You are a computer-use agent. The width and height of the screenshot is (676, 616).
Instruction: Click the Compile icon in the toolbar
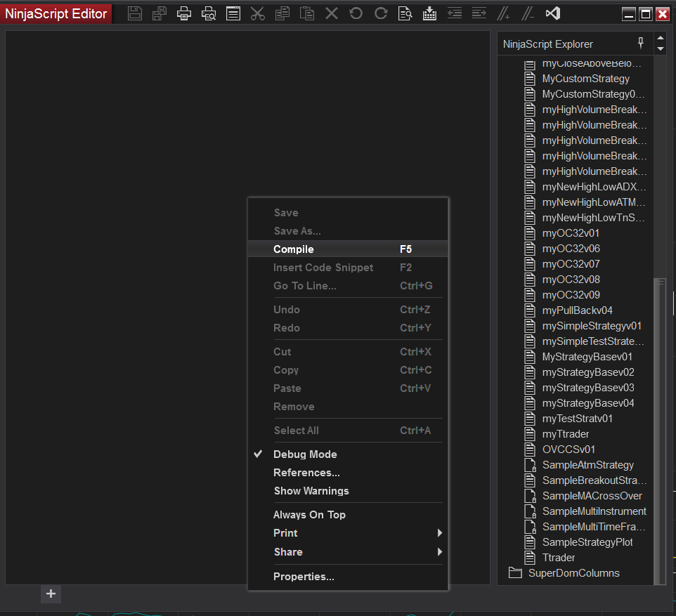tap(429, 13)
